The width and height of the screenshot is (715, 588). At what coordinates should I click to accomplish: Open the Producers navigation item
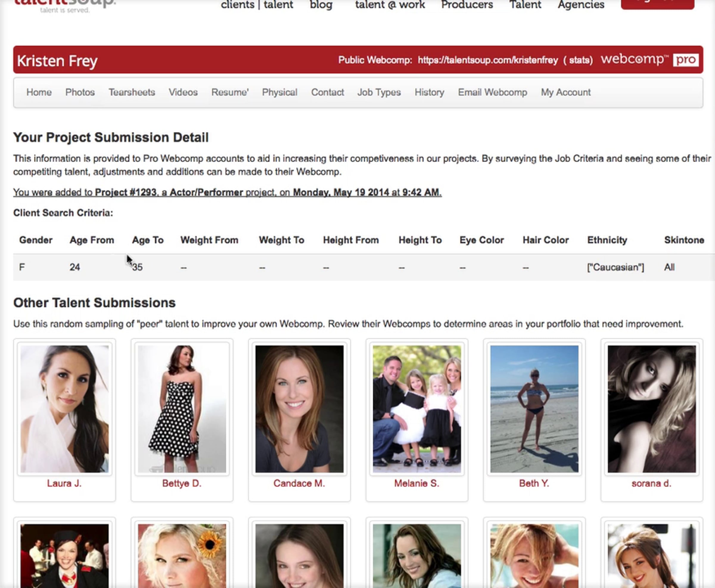467,5
